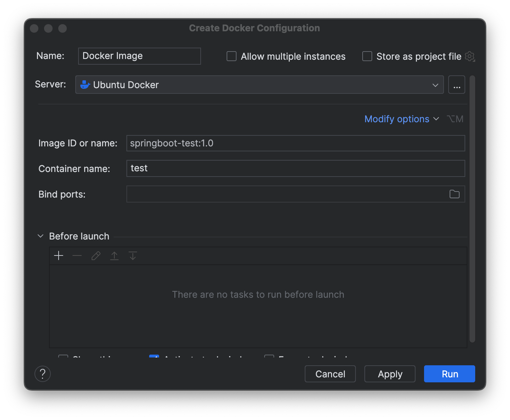Click the Docker whale icon in Server
The height and width of the screenshot is (420, 510).
tap(85, 85)
